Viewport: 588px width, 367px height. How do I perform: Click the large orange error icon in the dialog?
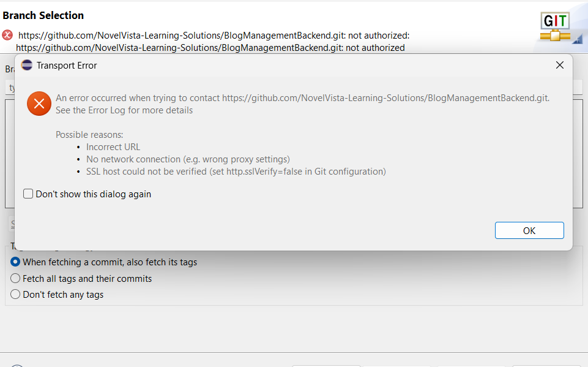39,104
